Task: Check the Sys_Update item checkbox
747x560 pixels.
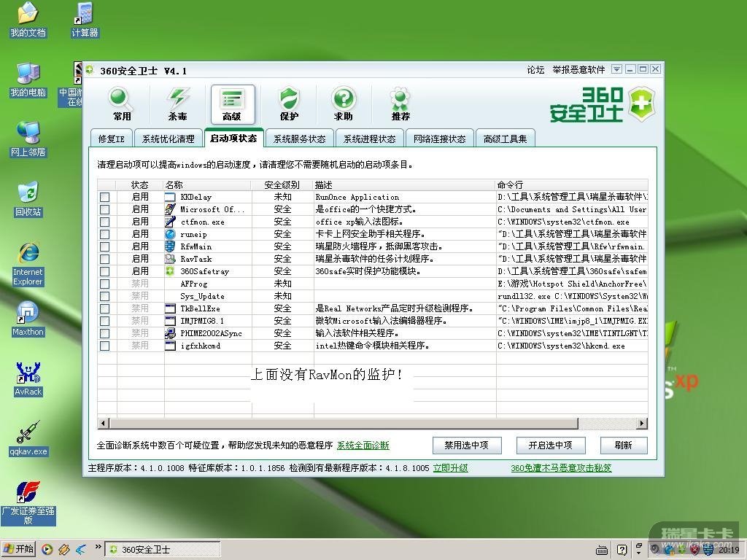Action: 105,296
